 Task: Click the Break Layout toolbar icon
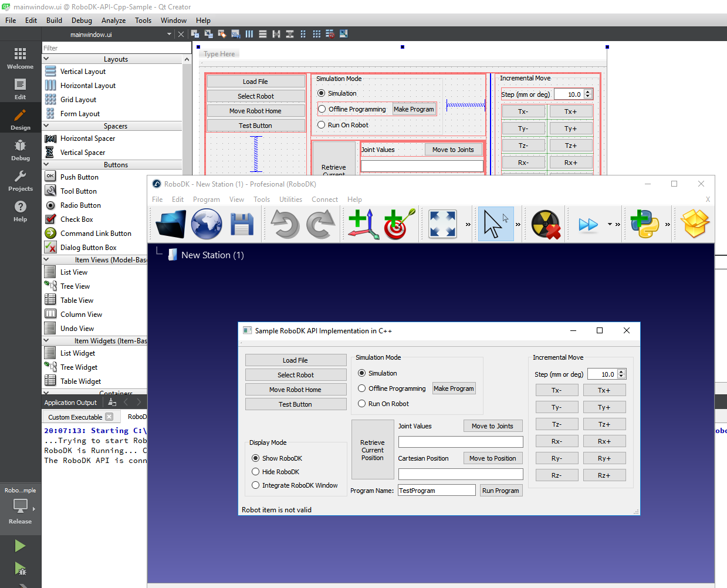pyautogui.click(x=330, y=34)
